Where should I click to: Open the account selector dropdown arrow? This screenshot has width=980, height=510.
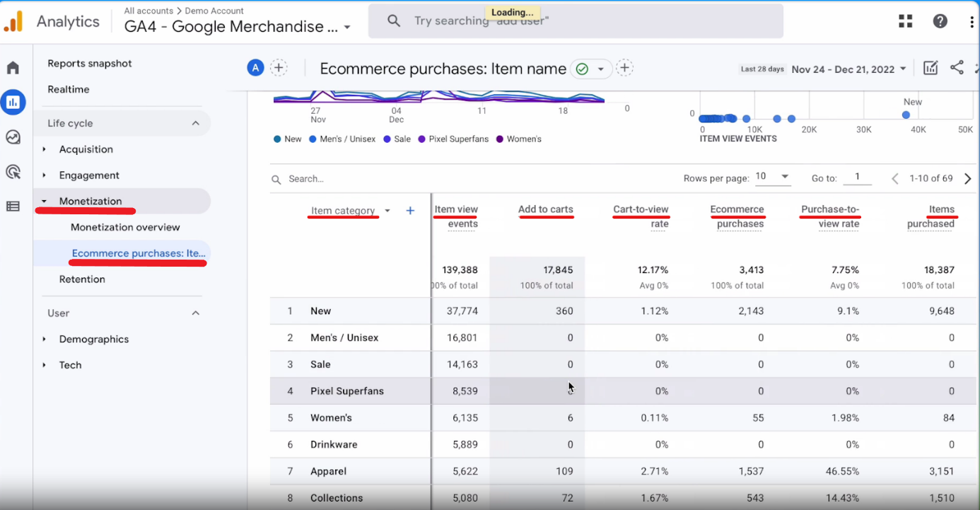(347, 28)
